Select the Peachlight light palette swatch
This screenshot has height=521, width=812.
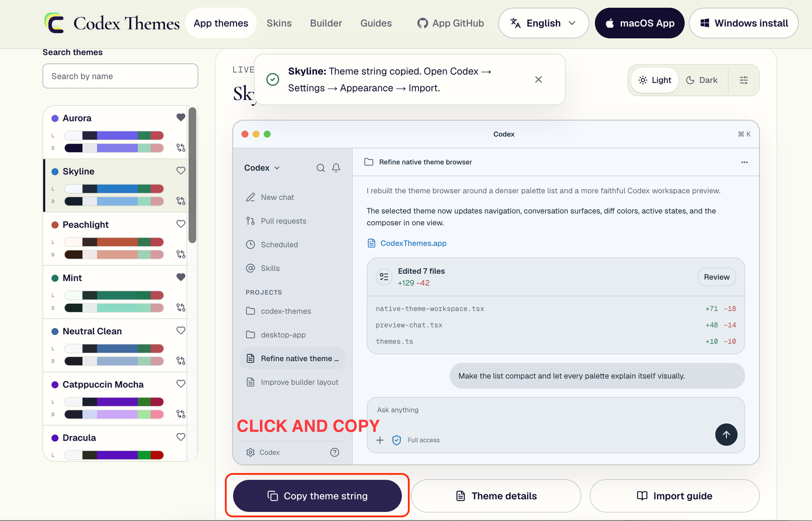[x=114, y=242]
